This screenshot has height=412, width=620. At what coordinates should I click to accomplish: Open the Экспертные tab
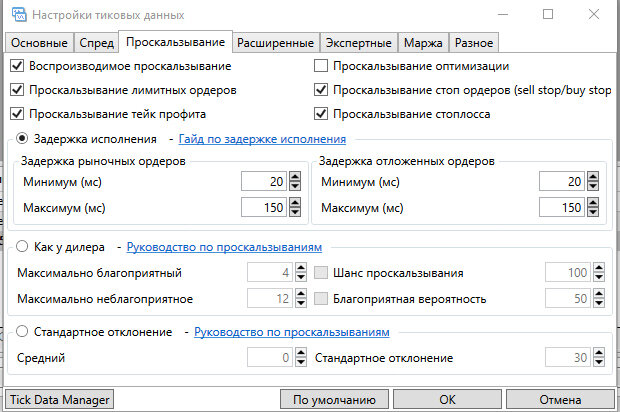359,43
